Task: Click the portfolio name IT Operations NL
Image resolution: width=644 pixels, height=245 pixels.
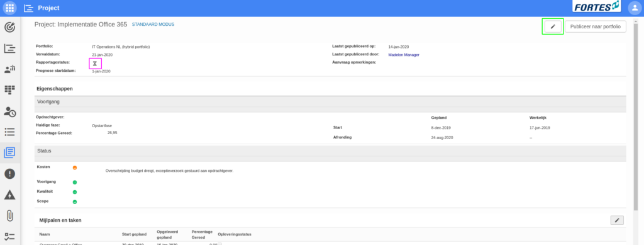Action: (121, 47)
